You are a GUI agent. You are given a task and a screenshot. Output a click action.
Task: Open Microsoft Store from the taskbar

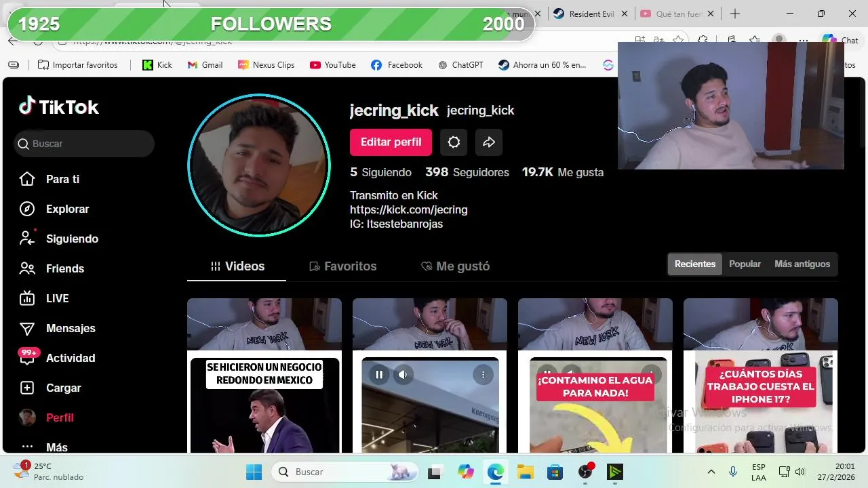(x=555, y=472)
